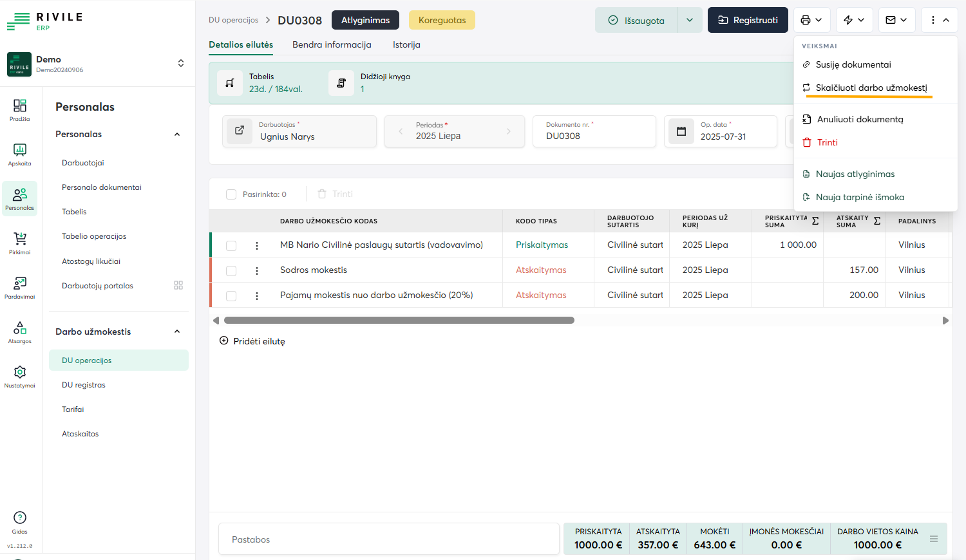Check the Pajamų mokestis row checkbox
966x560 pixels.
231,296
